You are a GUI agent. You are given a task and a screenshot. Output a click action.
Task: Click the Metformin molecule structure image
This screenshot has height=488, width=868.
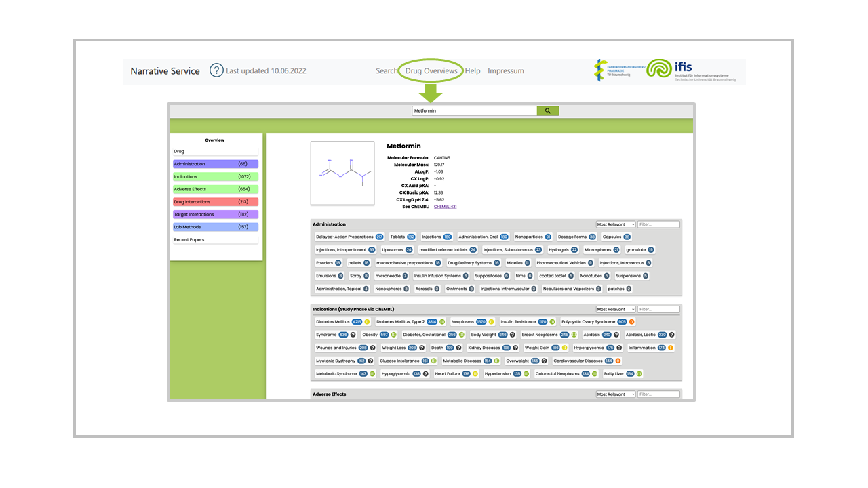[x=342, y=173]
